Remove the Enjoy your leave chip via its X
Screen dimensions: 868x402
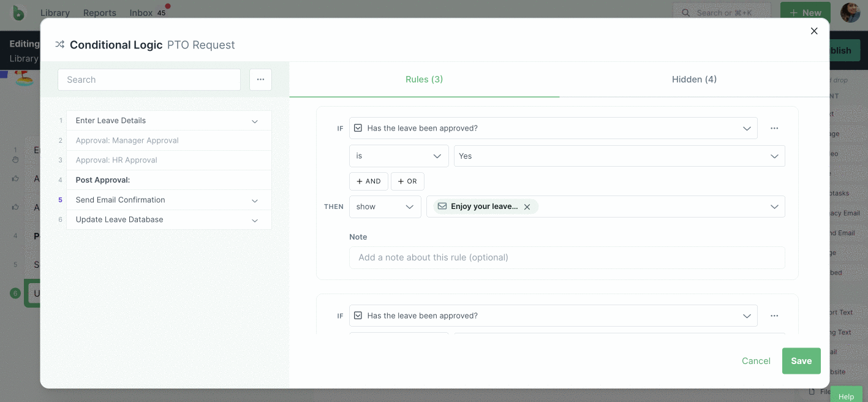(527, 207)
